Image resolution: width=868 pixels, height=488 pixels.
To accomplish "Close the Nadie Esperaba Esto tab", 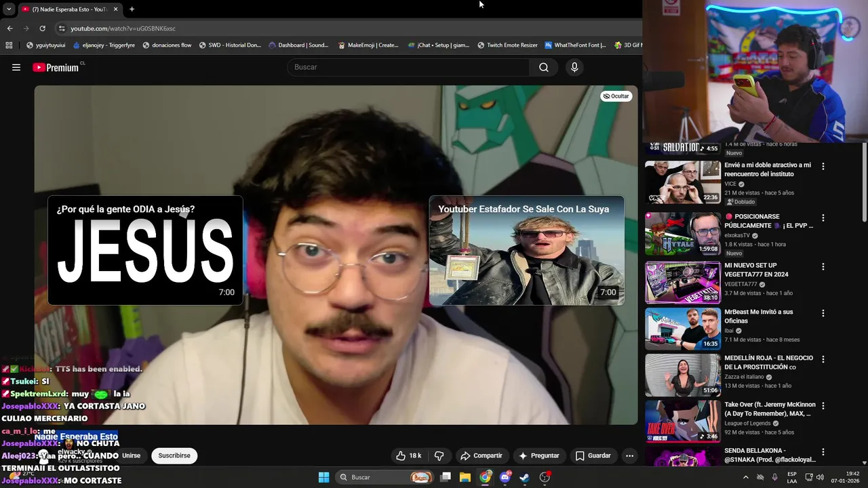I will pyautogui.click(x=115, y=9).
